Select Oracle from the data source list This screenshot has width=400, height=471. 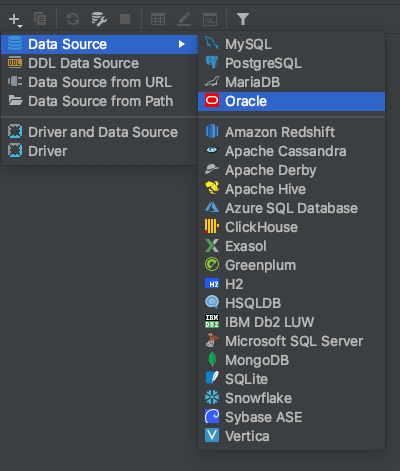pos(291,101)
